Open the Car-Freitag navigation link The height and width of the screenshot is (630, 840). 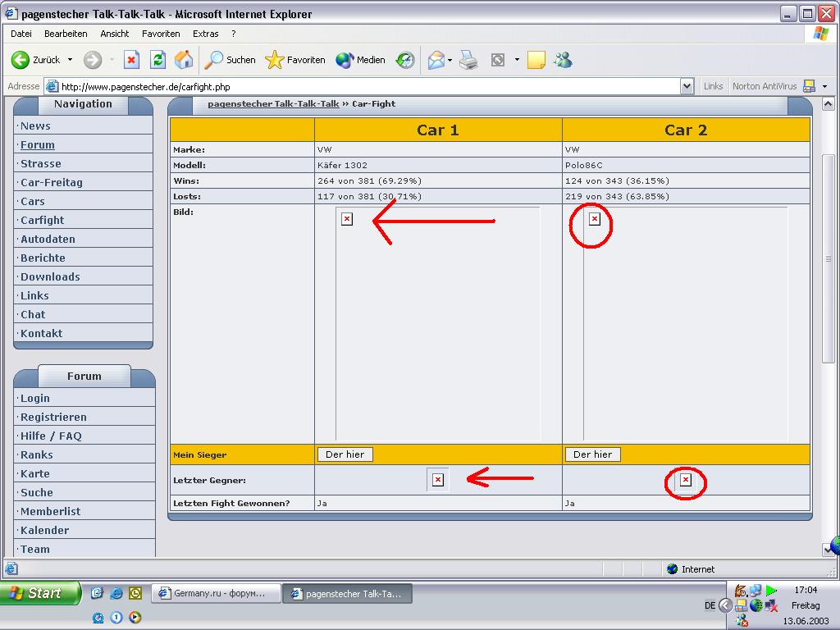click(52, 183)
